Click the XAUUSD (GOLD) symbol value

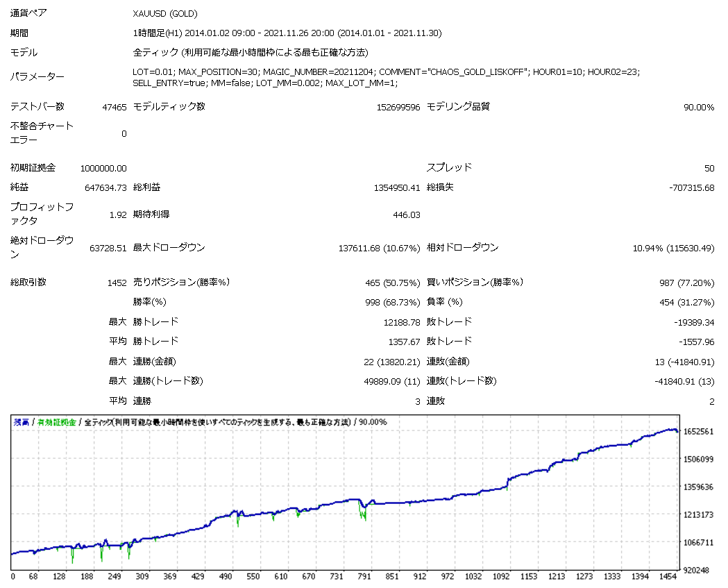pos(164,14)
